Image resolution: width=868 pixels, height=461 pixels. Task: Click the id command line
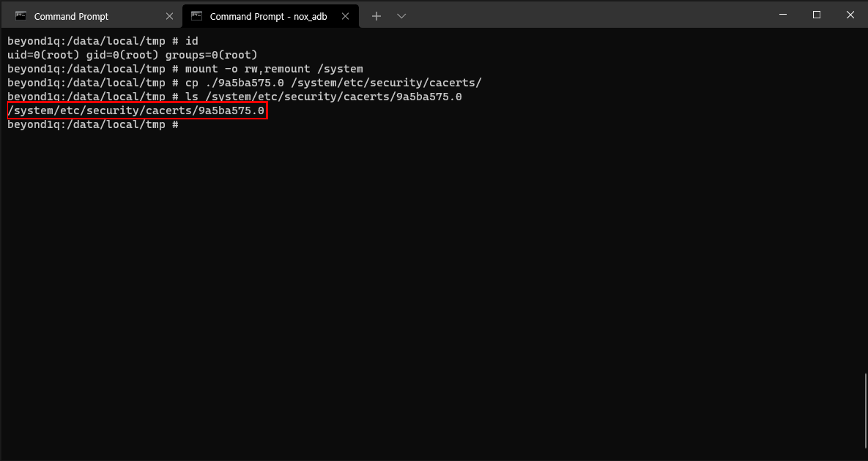(103, 41)
